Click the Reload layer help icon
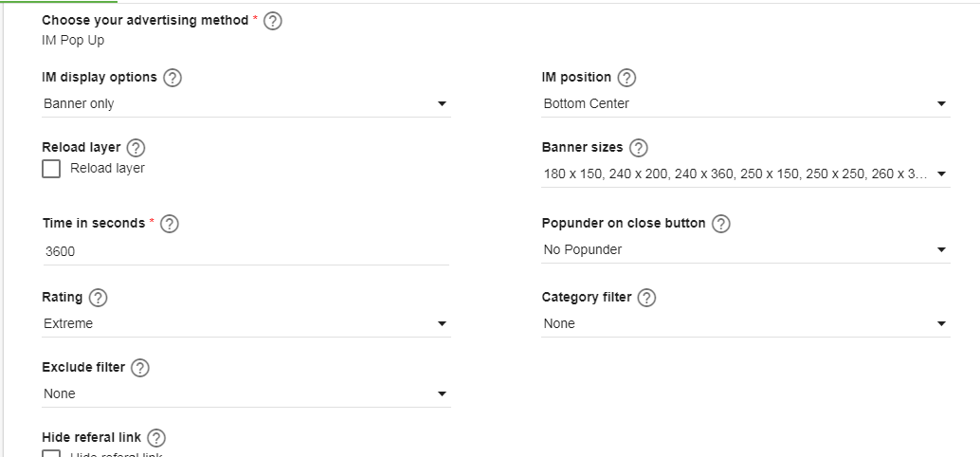Viewport: 980px width, 457px height. pos(136,148)
